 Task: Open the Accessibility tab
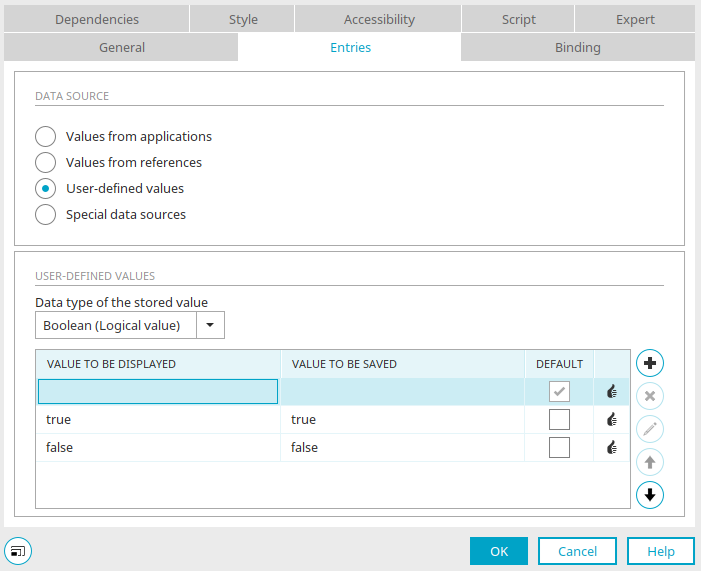pyautogui.click(x=379, y=20)
